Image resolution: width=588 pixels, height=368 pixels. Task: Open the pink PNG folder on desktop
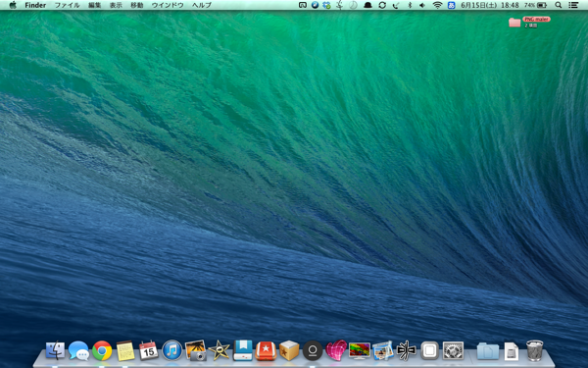514,23
